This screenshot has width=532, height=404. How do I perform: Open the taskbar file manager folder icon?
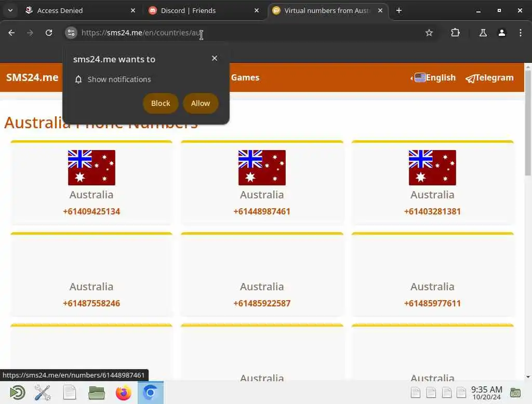tap(96, 393)
